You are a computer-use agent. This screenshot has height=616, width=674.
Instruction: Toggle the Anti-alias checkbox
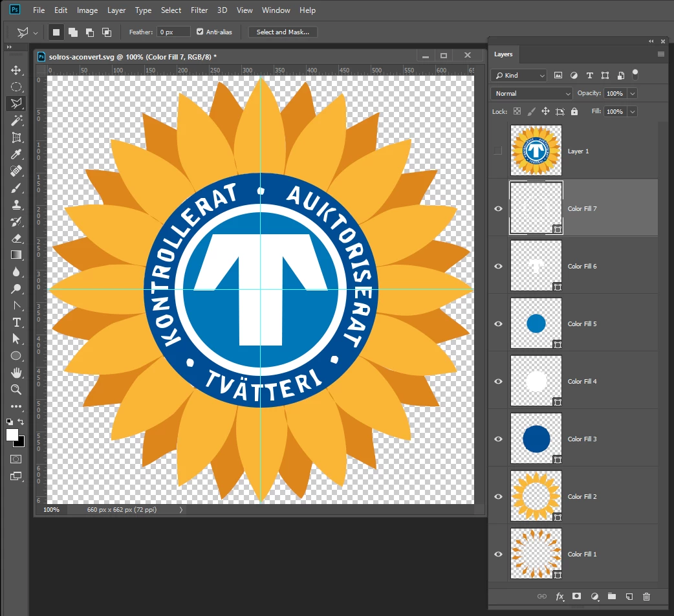tap(200, 31)
